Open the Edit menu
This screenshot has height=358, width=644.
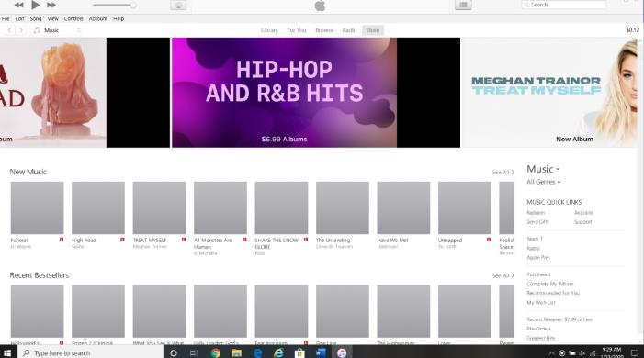tap(19, 19)
